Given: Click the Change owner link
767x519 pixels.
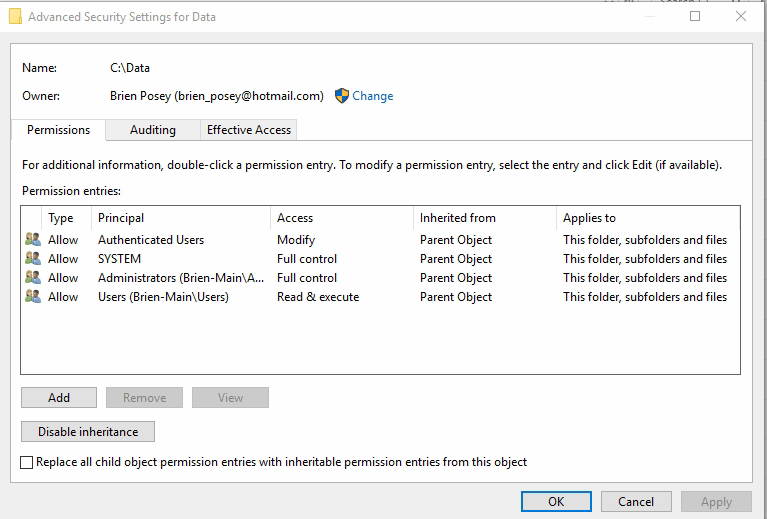Looking at the screenshot, I should [372, 96].
